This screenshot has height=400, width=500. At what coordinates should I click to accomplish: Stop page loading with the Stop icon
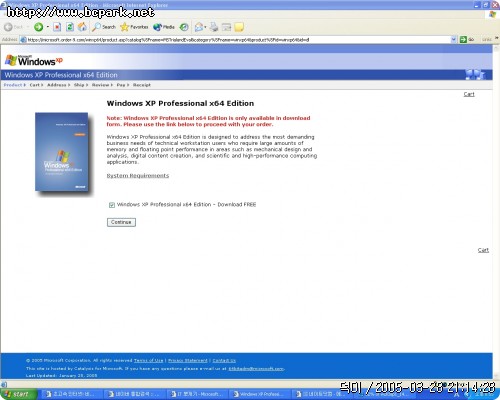[57, 27]
